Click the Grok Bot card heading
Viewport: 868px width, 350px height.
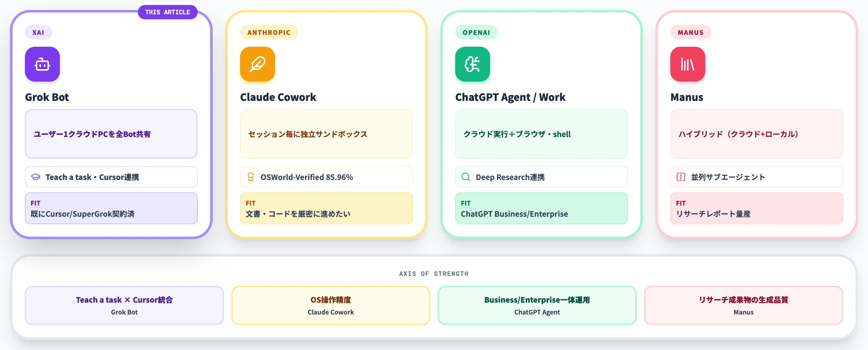tap(47, 97)
